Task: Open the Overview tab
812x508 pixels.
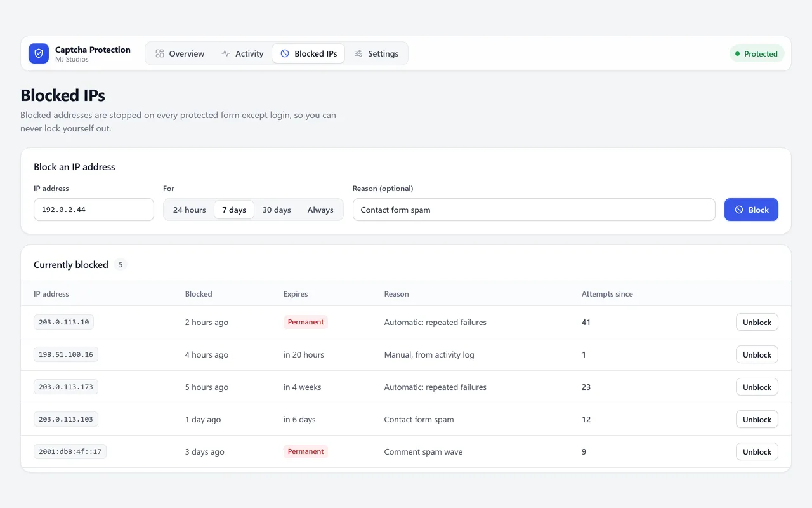Action: 180,53
